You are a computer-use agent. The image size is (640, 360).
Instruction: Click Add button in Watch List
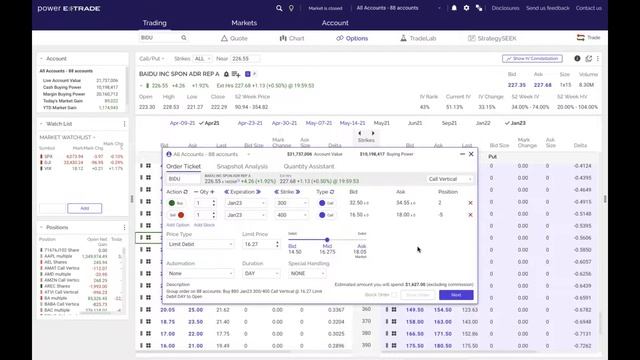click(84, 208)
